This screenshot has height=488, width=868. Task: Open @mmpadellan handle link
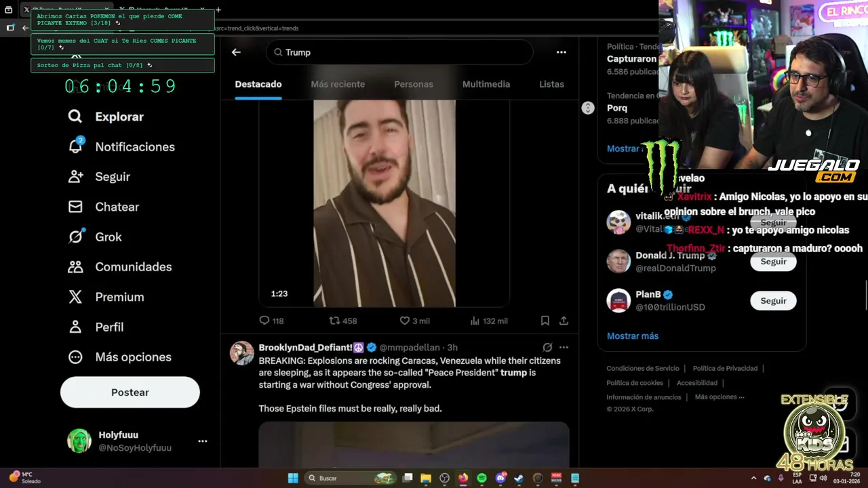pos(410,348)
